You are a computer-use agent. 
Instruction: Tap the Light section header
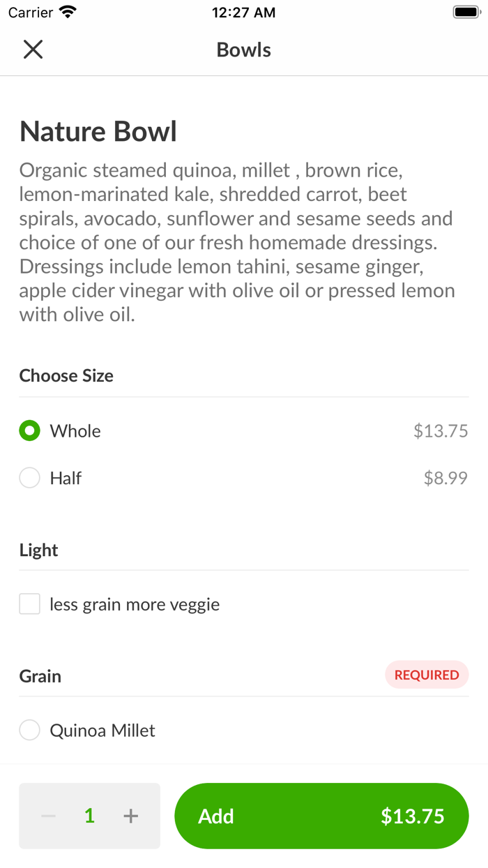[38, 550]
